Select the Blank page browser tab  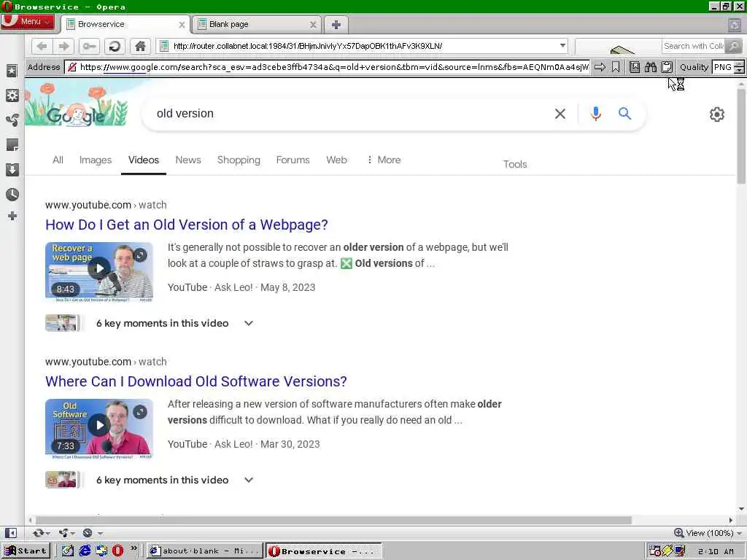tap(256, 24)
